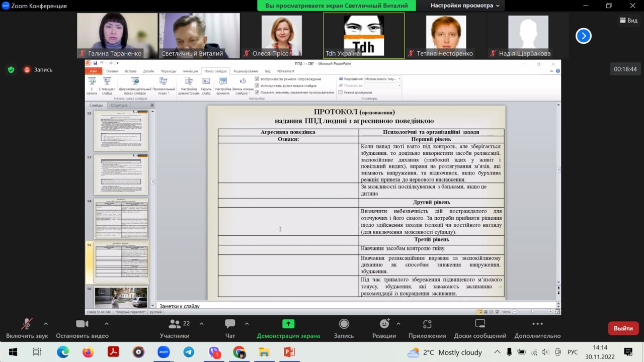Open the Участники participants panel

pos(175,324)
